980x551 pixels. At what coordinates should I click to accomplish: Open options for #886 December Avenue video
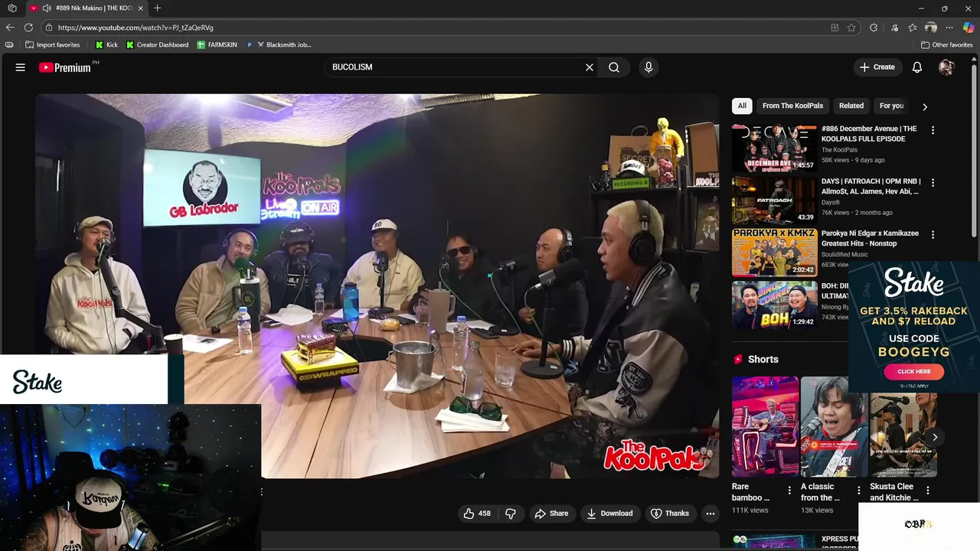click(x=933, y=130)
